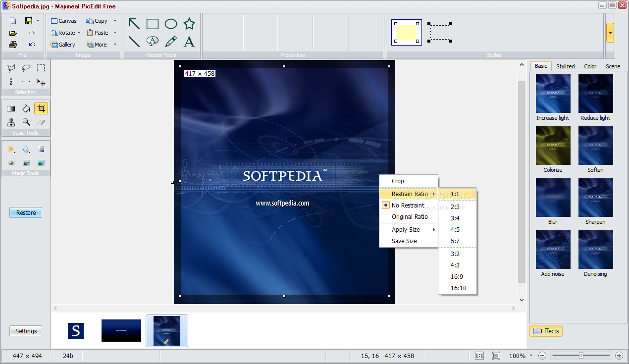
Task: Select the line vector tool
Action: (x=134, y=42)
